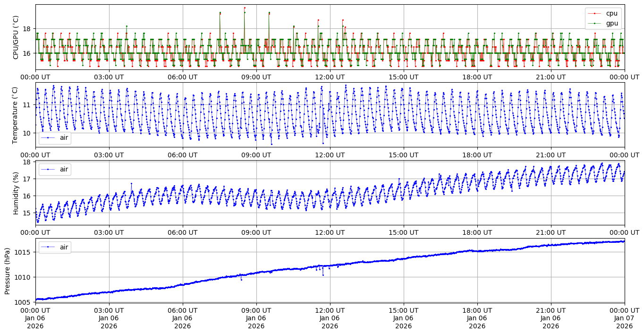
Task: Click the red cpu line marker in legend
Action: (595, 13)
